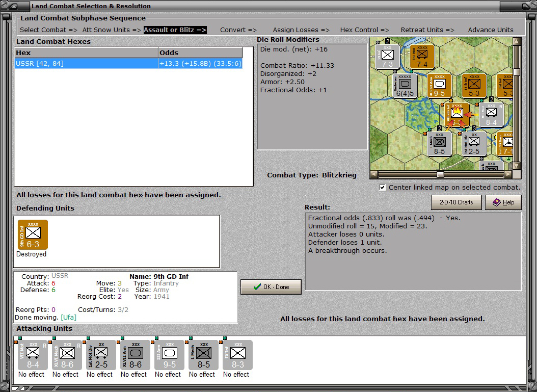The width and height of the screenshot is (537, 392).
Task: Click the Disorganized: +2 modifier line
Action: click(x=288, y=74)
